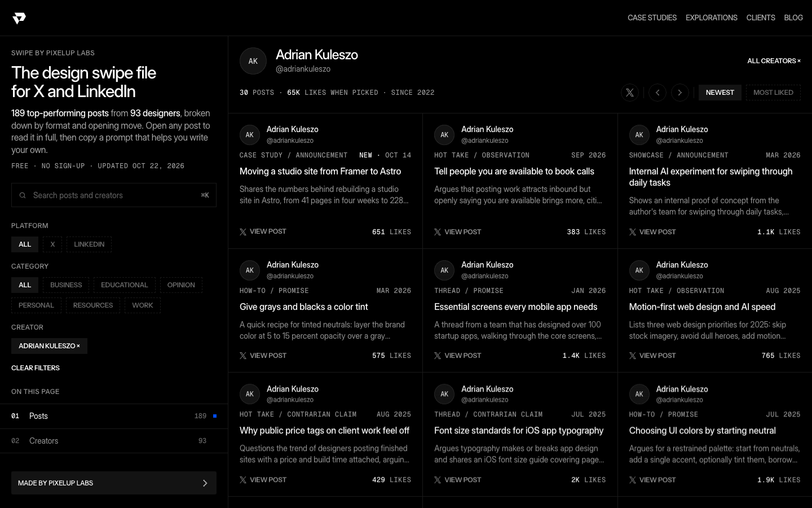The height and width of the screenshot is (508, 812).
Task: View post for Moving a studio site
Action: [263, 231]
